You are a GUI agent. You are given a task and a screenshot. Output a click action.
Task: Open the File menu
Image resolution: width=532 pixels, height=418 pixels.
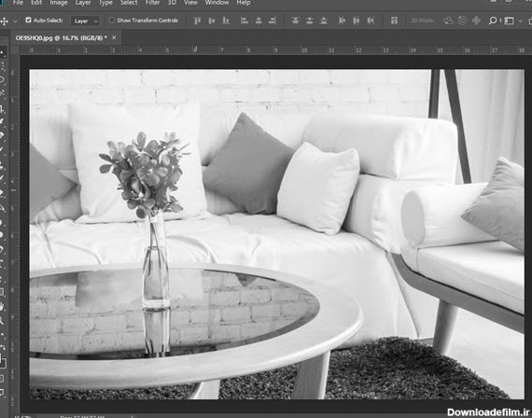pos(18,3)
